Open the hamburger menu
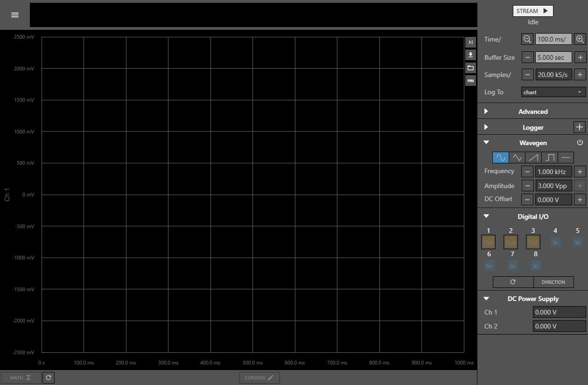 click(x=15, y=15)
